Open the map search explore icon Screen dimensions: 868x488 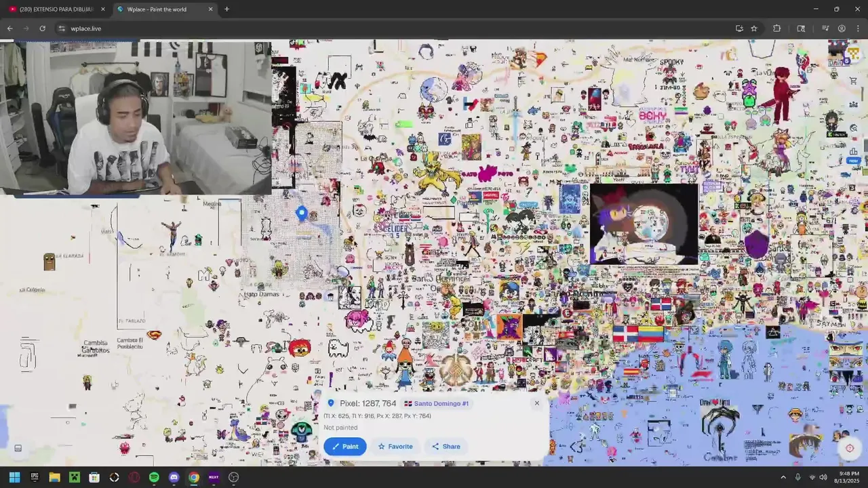(x=853, y=127)
